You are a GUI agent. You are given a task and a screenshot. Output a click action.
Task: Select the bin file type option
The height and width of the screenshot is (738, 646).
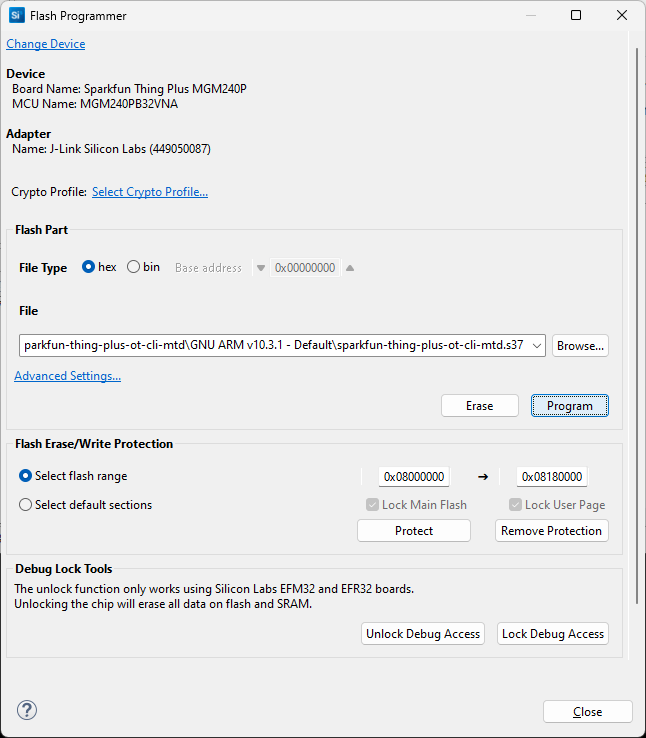pos(134,267)
